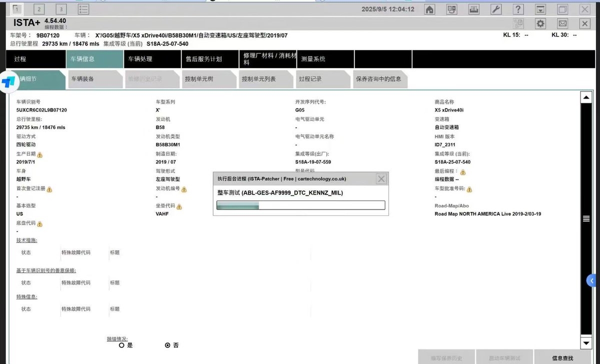Click the blue bird floating icon
The width and height of the screenshot is (600, 364).
pos(8,82)
